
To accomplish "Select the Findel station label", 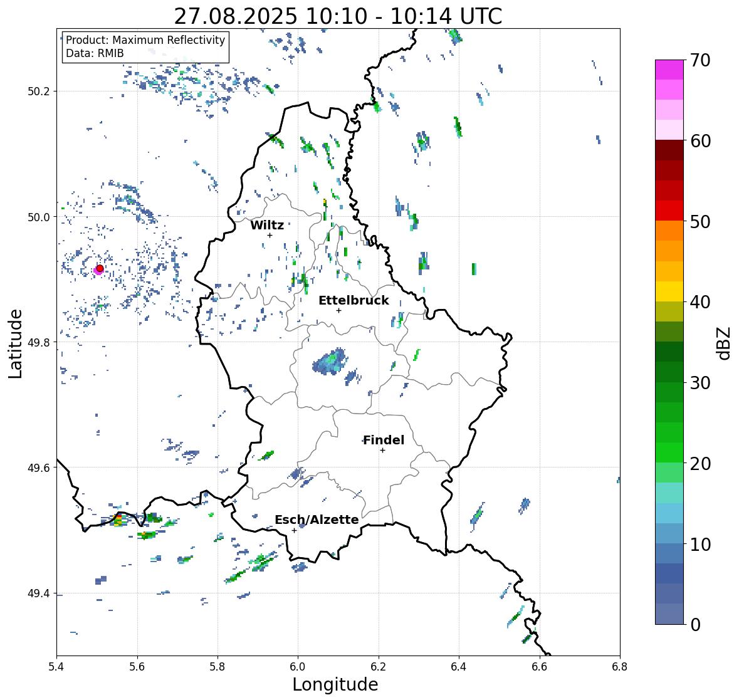I will [383, 440].
